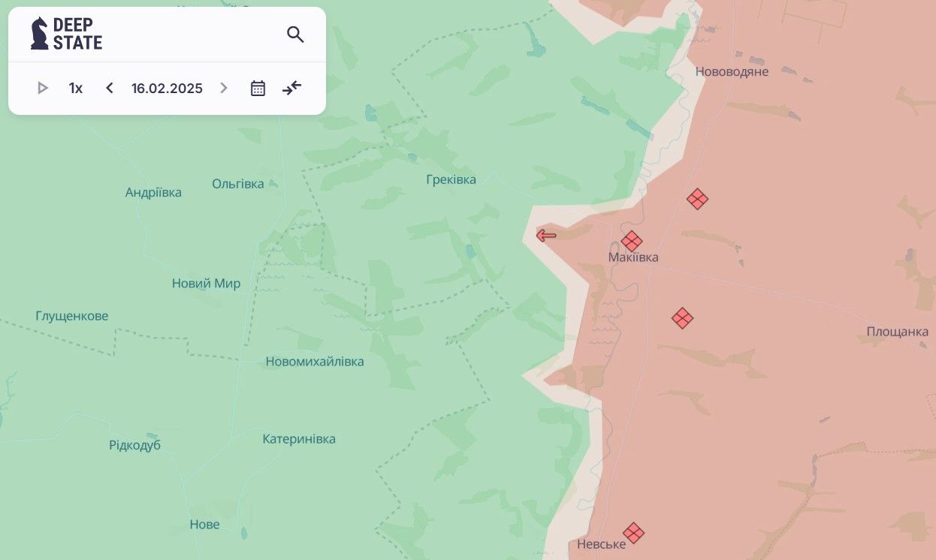Image resolution: width=936 pixels, height=560 pixels.
Task: Click the DeepState knight logo
Action: (x=39, y=34)
